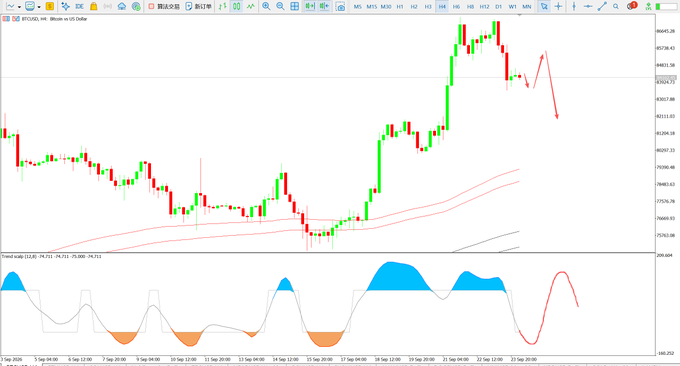The width and height of the screenshot is (680, 366).
Task: Select the H1 timeframe
Action: click(400, 7)
